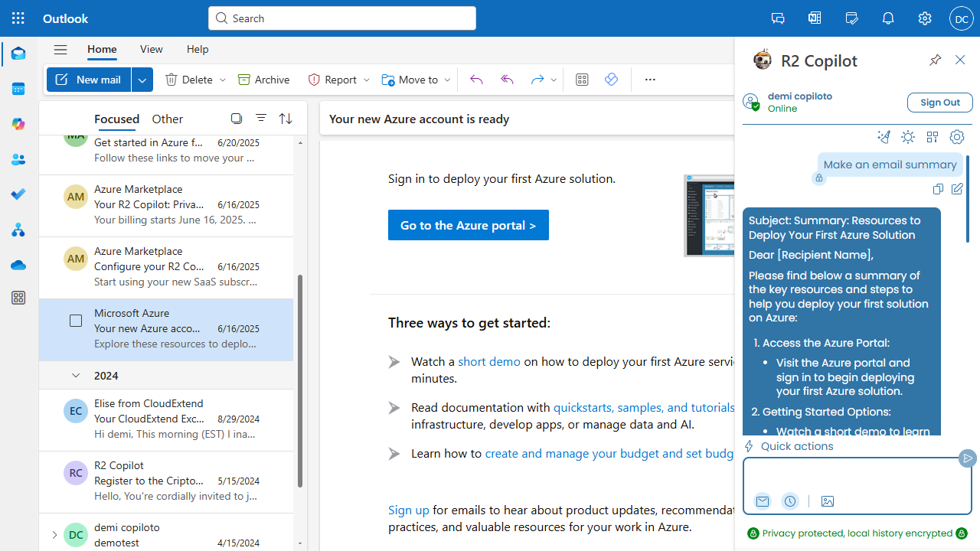Viewport: 980px width, 551px height.
Task: Change message list sort order
Action: tap(286, 118)
